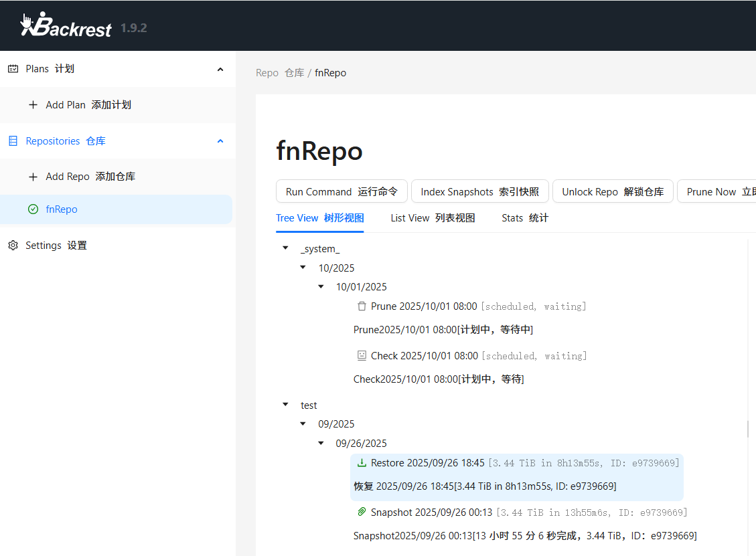Collapse the 09/2025 month node
The width and height of the screenshot is (756, 556).
[303, 424]
